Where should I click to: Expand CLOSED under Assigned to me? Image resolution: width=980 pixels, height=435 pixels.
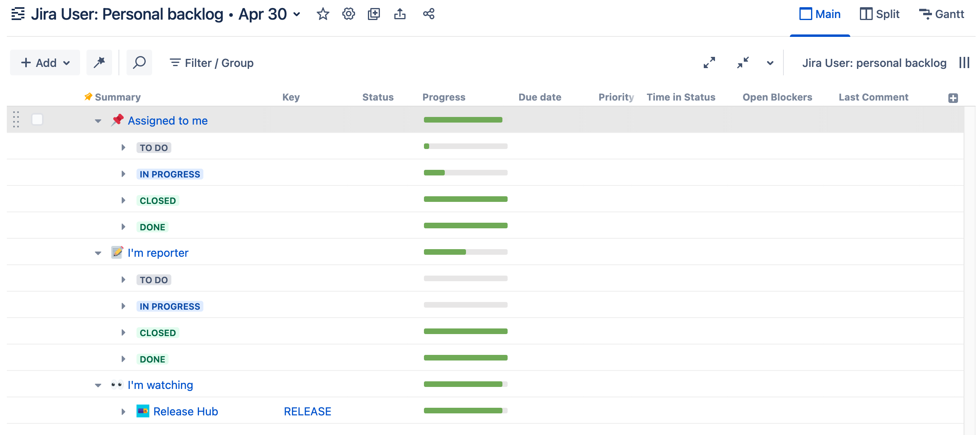123,200
